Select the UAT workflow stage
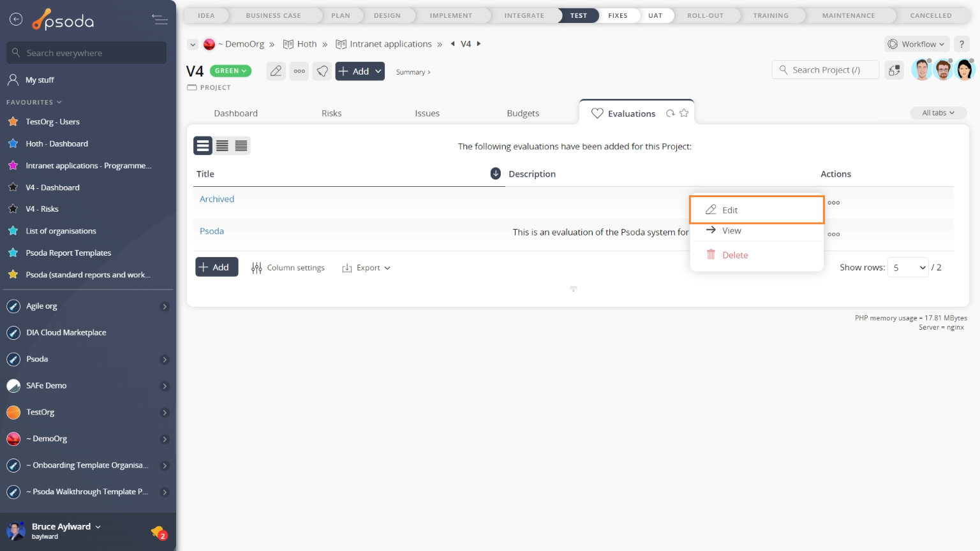The width and height of the screenshot is (980, 551). pos(655,15)
